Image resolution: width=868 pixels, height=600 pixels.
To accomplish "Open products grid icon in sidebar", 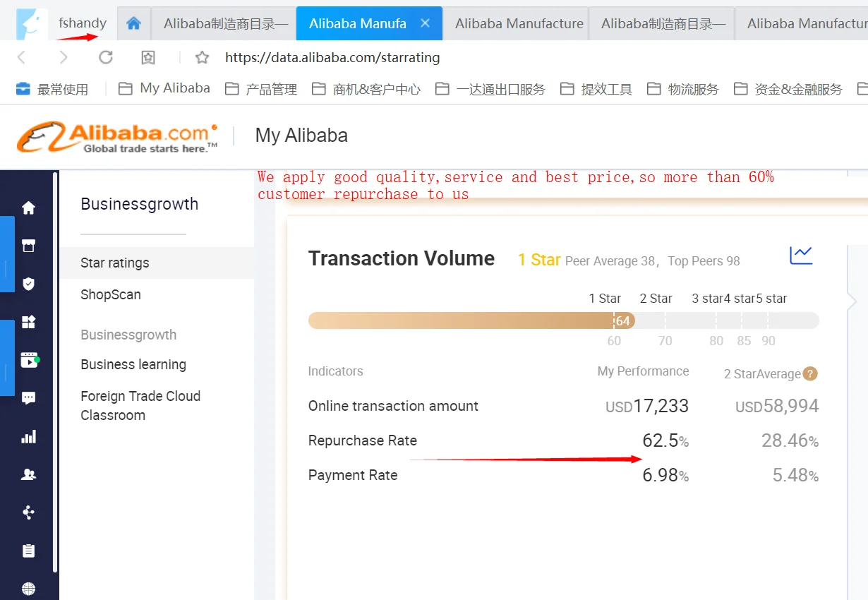I will pos(28,322).
